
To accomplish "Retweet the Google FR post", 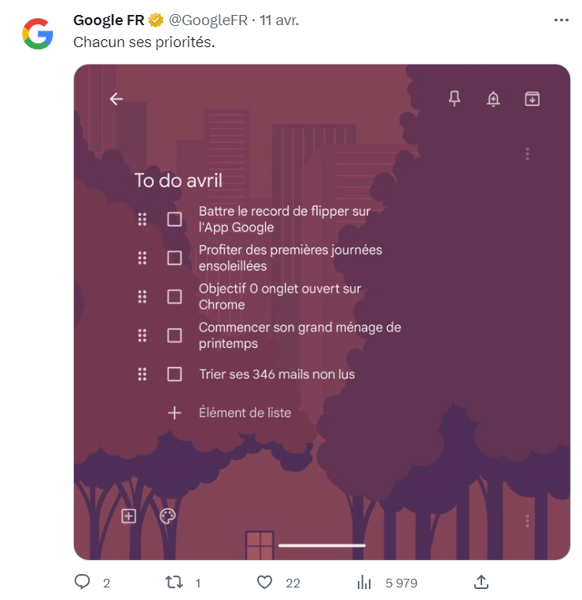I will coord(174,582).
